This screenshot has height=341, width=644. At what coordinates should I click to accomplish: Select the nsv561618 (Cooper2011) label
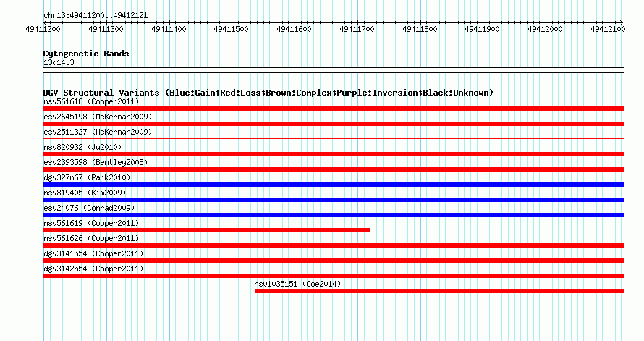tap(91, 101)
